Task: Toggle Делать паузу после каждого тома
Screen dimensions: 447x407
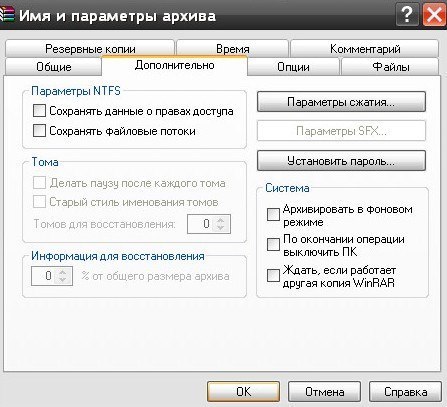Action: pyautogui.click(x=39, y=183)
